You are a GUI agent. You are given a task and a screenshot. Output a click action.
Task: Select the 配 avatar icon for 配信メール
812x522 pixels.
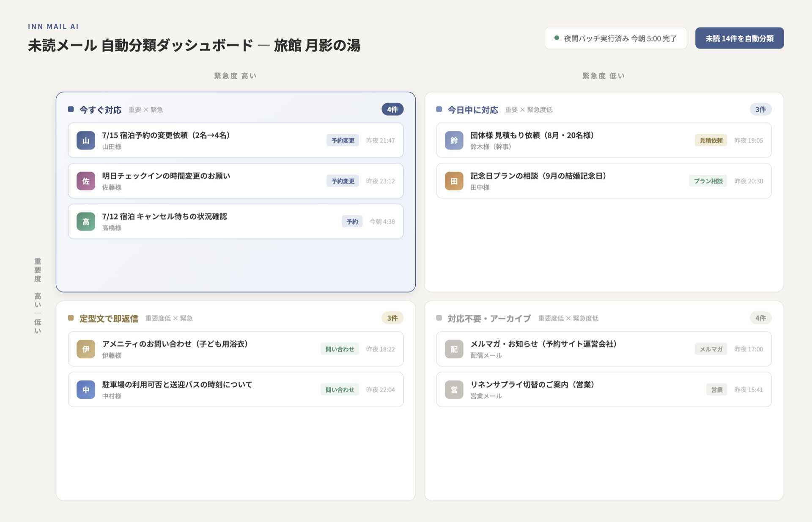454,349
